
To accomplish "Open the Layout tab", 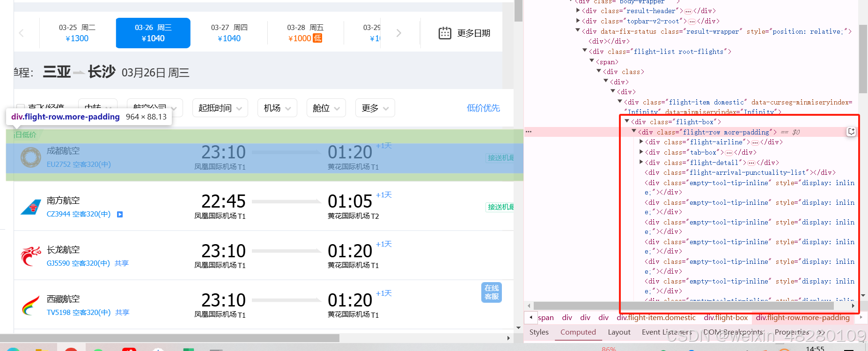I will pyautogui.click(x=619, y=332).
